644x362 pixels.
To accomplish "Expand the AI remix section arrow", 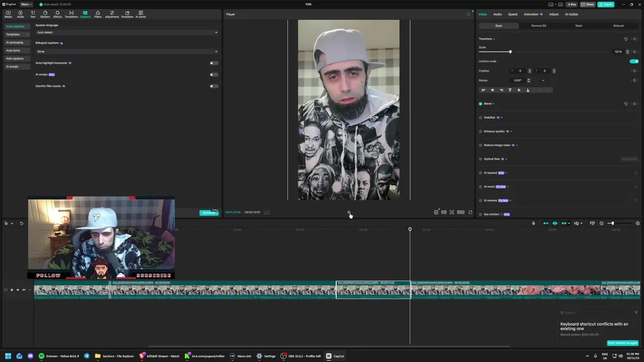I will tap(508, 187).
